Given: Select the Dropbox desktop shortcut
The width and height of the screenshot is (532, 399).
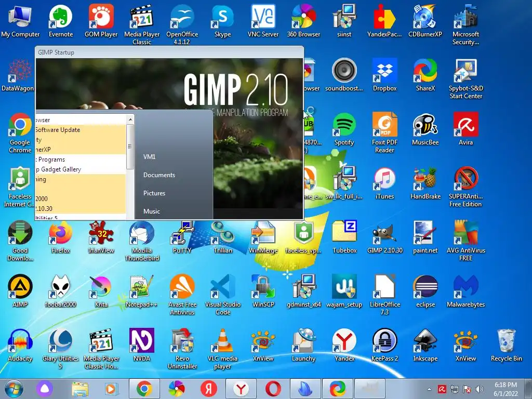Looking at the screenshot, I should pyautogui.click(x=385, y=75).
